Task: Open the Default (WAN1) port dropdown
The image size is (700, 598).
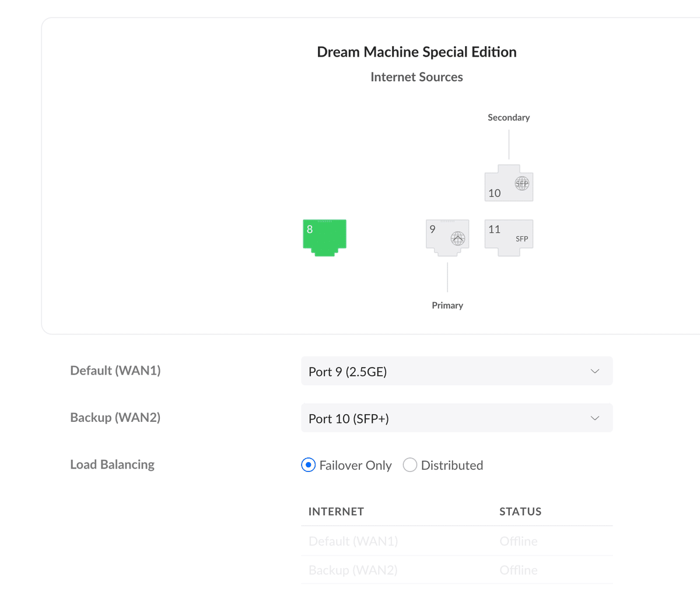Action: 457,371
